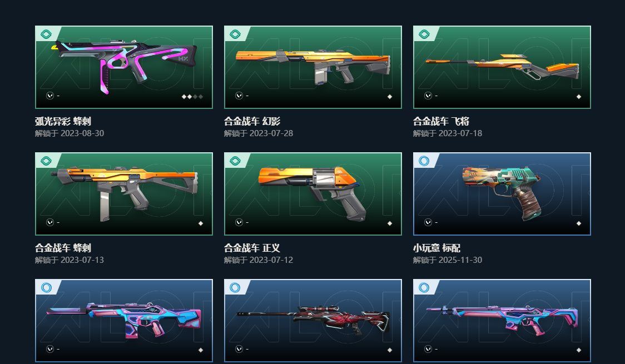
Task: Click the VP icon on the pink-blue Phantom card
Action: point(50,349)
